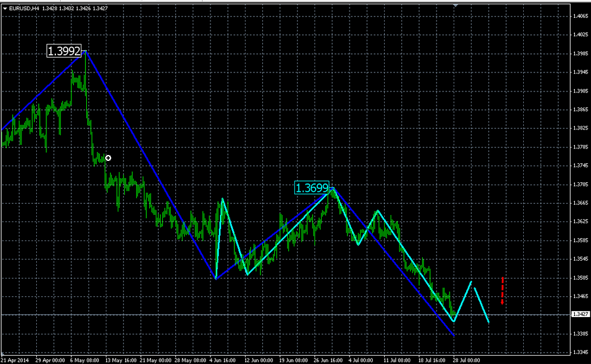This screenshot has width=591, height=364.
Task: Click the 11 Jul 08:00 time label
Action: [397, 360]
